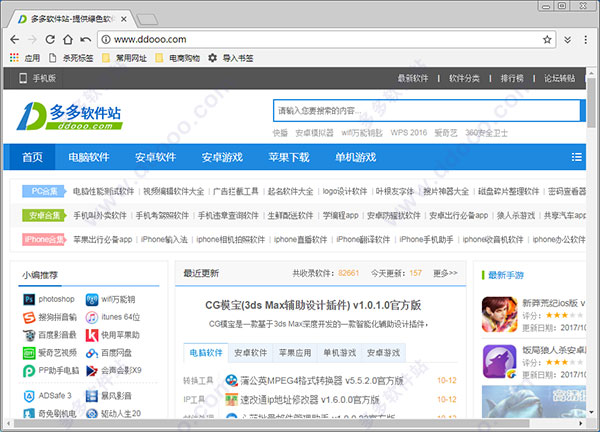This screenshot has width=600, height=432.
Task: Click the undo-close-tab arrow icon
Action: [x=86, y=39]
